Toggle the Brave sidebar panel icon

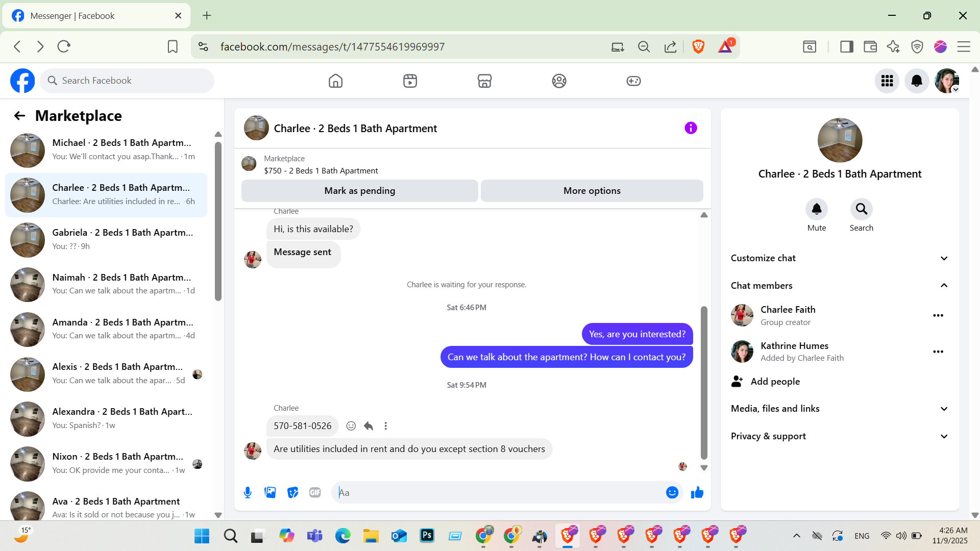tap(847, 47)
